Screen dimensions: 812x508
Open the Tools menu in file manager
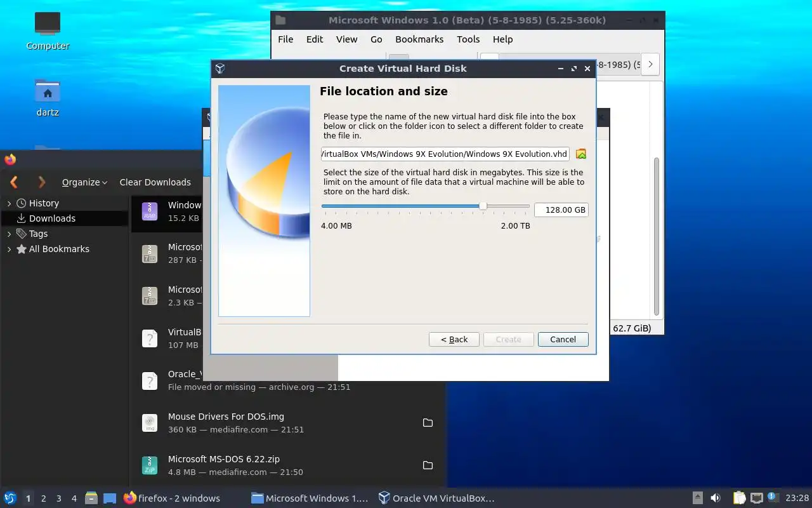468,39
